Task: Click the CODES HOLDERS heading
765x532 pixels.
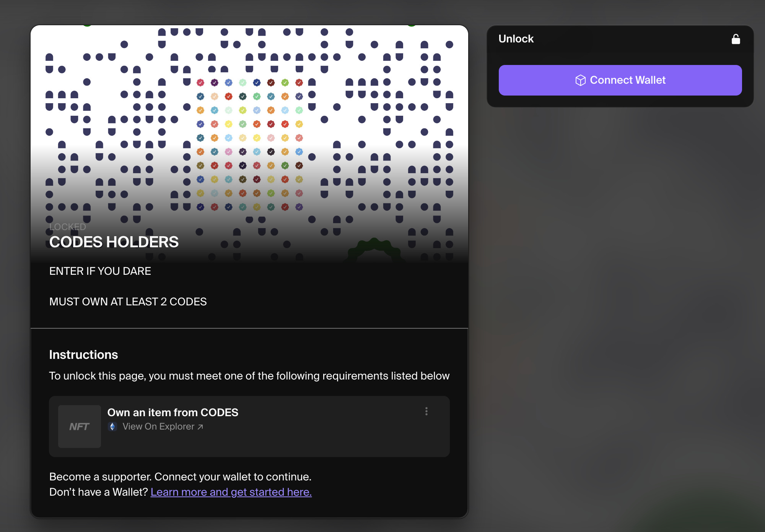Action: (114, 242)
